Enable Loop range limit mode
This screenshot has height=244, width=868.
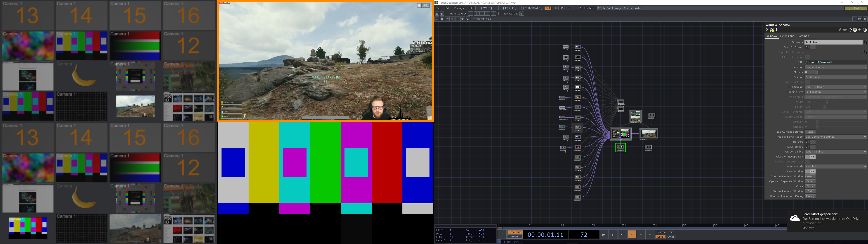click(660, 237)
